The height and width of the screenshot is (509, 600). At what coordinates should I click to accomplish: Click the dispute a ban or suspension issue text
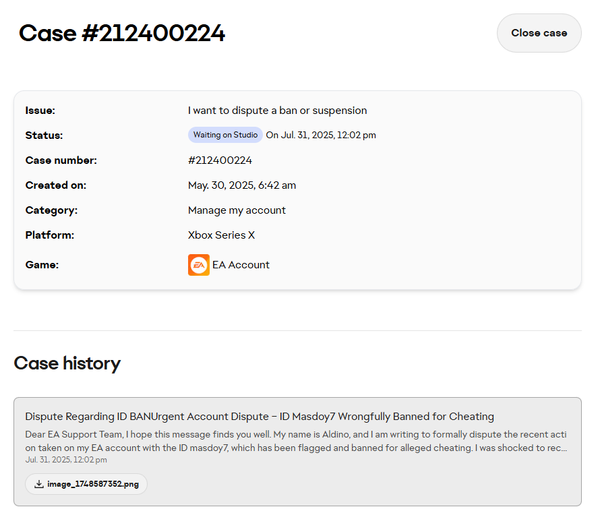coord(277,110)
